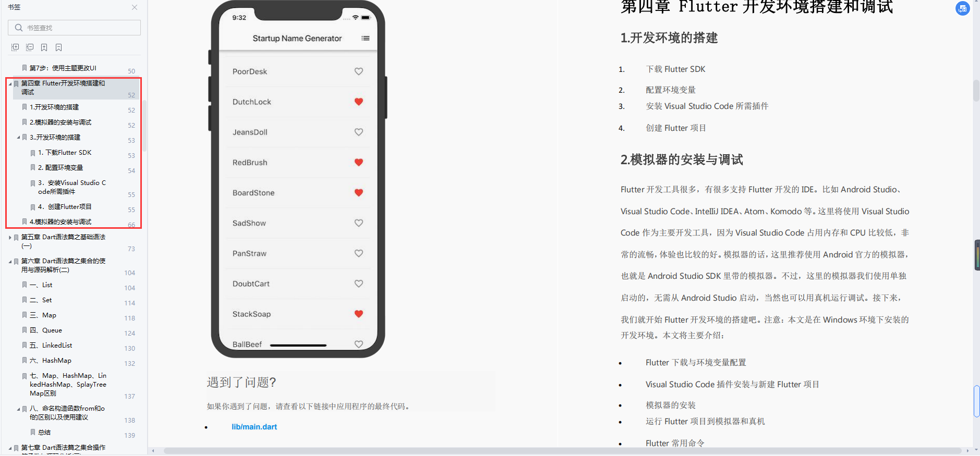Open the lib/main.dart link
The image size is (980, 456).
click(x=255, y=427)
